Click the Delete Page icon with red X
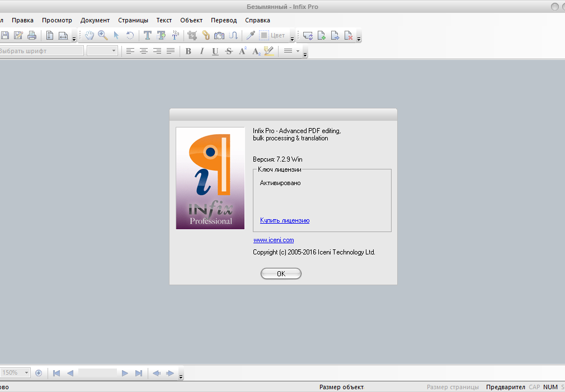Screen dimensions: 565x392 (349, 35)
